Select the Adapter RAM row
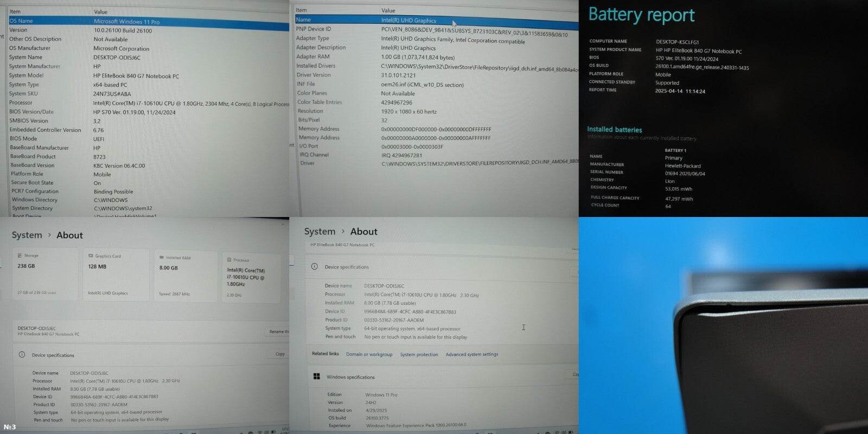This screenshot has width=868, height=434. (434, 56)
